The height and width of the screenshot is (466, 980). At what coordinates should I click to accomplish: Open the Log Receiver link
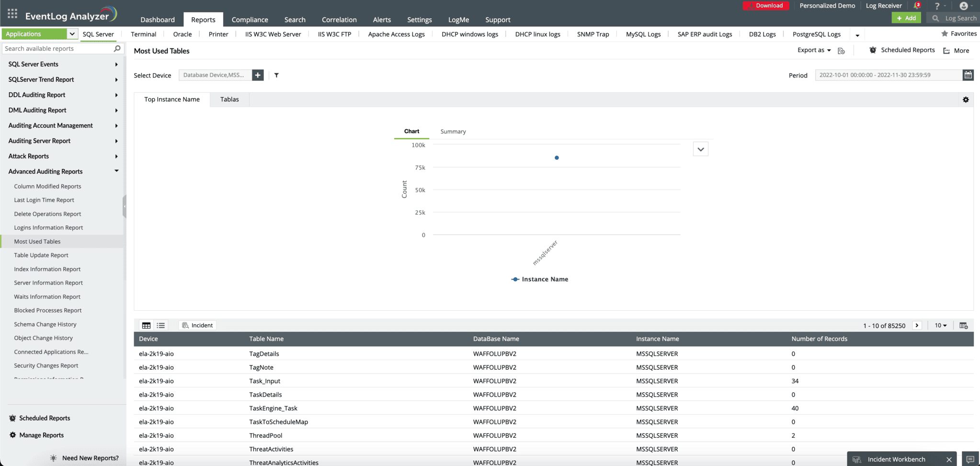[884, 6]
